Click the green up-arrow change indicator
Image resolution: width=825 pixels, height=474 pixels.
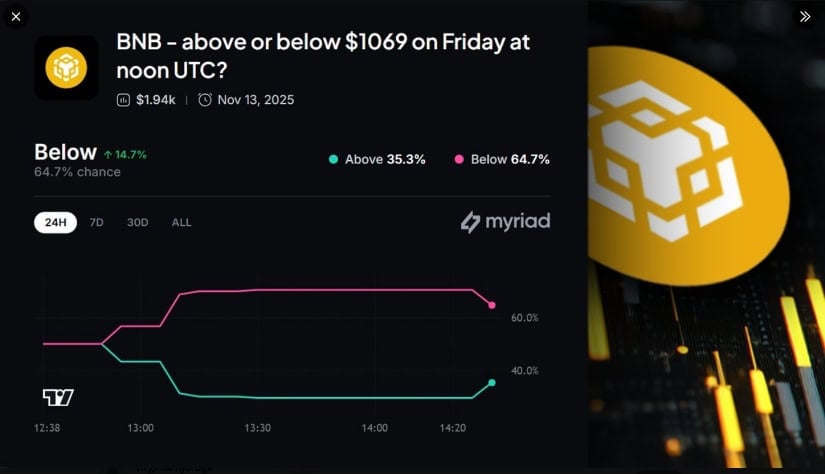[x=107, y=154]
